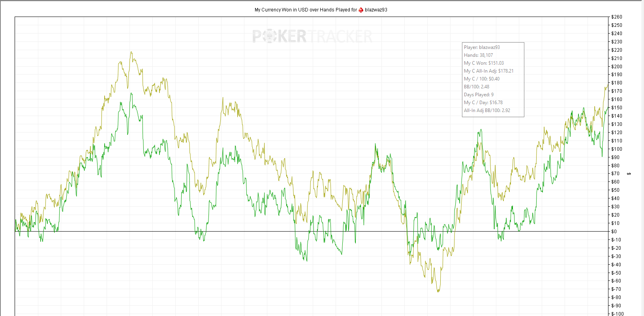Viewport: 644px width, 316px height.
Task: Click the $80 y-axis label
Action: [615, 166]
